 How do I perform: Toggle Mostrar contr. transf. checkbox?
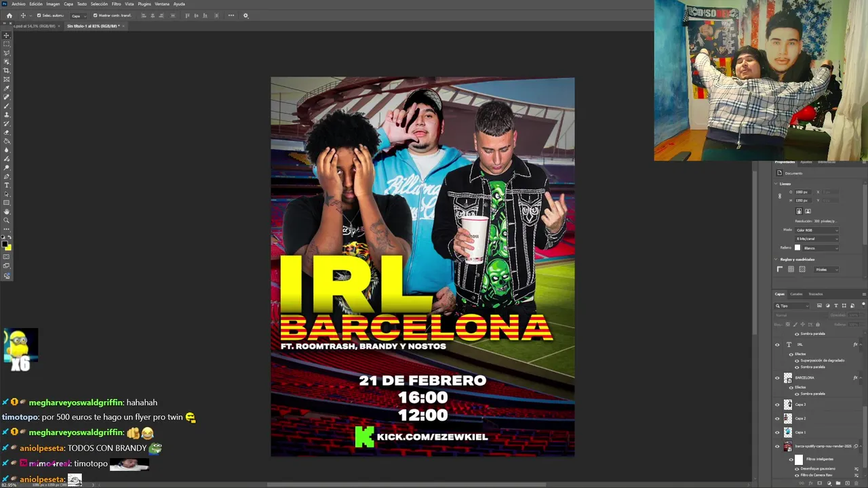[x=95, y=16]
